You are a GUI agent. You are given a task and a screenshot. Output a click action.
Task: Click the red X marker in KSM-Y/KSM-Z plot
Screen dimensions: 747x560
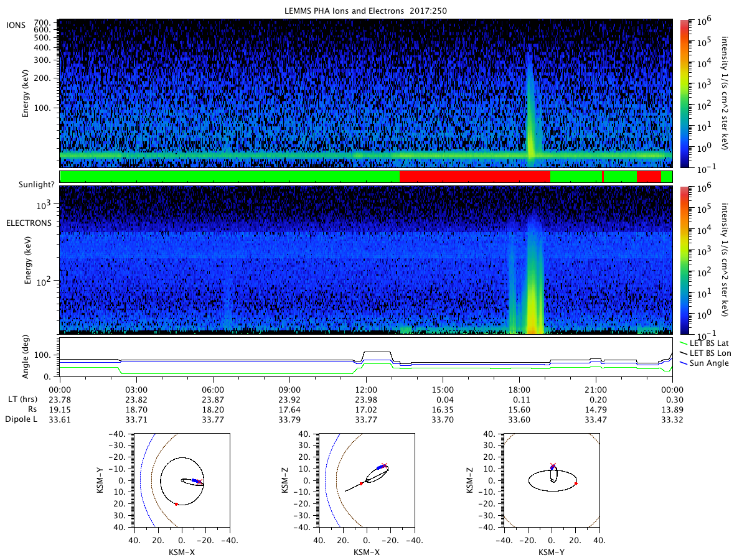click(553, 465)
